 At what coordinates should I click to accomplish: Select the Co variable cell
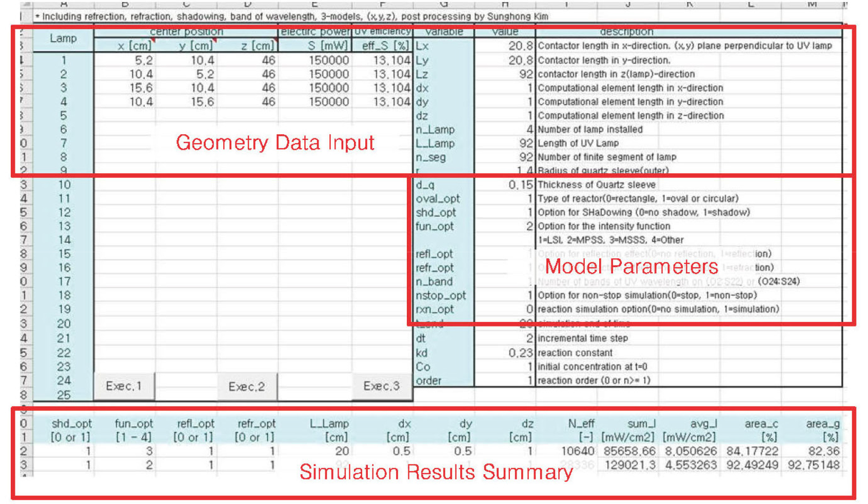444,367
